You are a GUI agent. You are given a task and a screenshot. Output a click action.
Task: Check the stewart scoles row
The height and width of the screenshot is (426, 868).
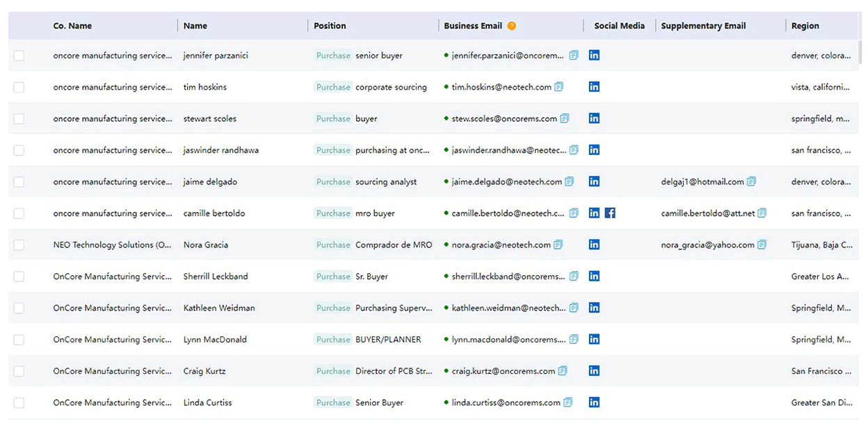point(19,119)
